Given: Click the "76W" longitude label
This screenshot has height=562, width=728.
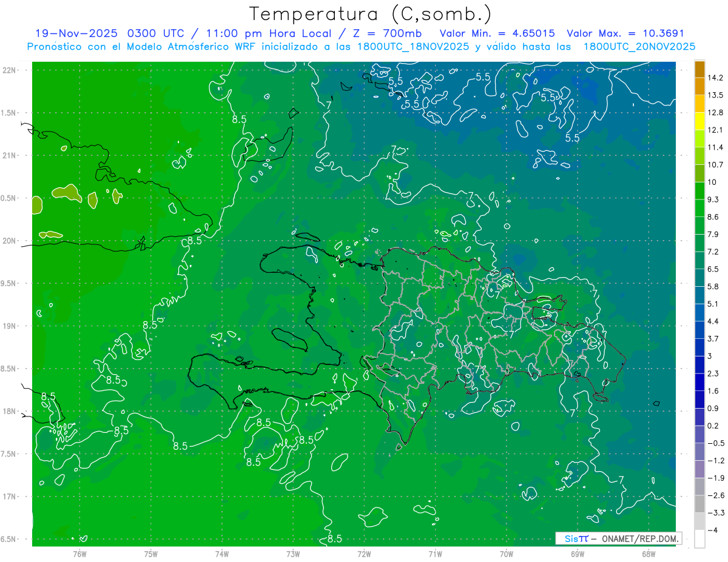Looking at the screenshot, I should tap(80, 554).
